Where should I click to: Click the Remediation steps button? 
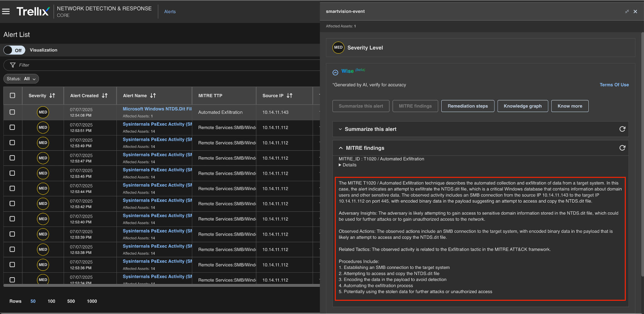point(467,106)
